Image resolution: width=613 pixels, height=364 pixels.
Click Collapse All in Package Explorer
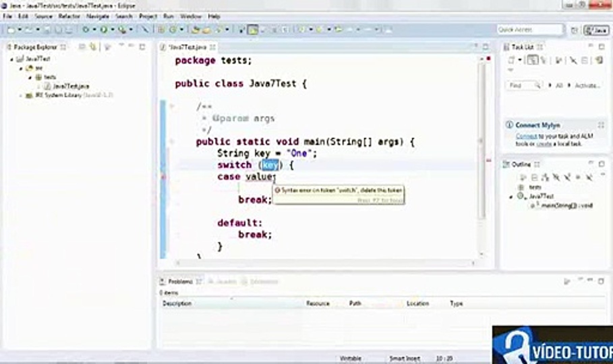pos(82,47)
